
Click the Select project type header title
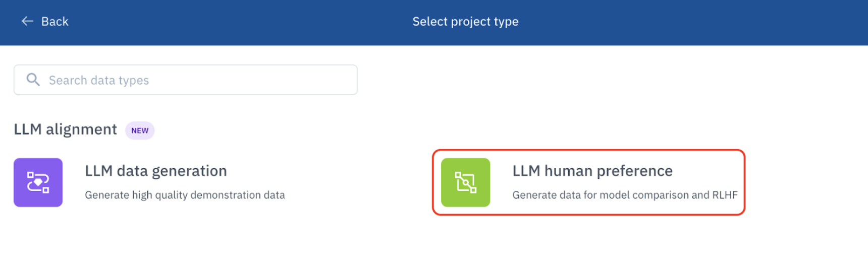coord(465,22)
